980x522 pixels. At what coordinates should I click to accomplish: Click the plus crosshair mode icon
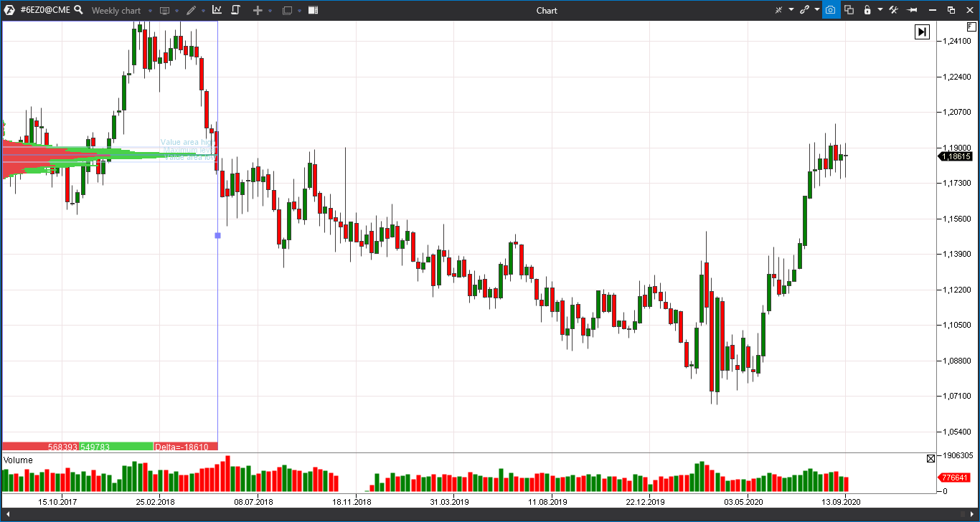point(258,11)
